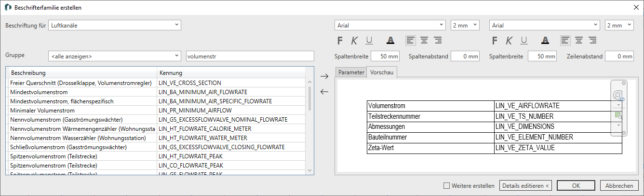Toggle underline in right formatting group
Image resolution: width=644 pixels, height=196 pixels.
523,41
